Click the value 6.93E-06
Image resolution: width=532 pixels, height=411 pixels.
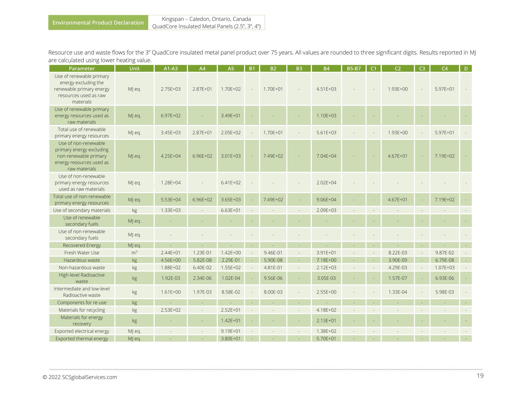pyautogui.click(x=444, y=278)
